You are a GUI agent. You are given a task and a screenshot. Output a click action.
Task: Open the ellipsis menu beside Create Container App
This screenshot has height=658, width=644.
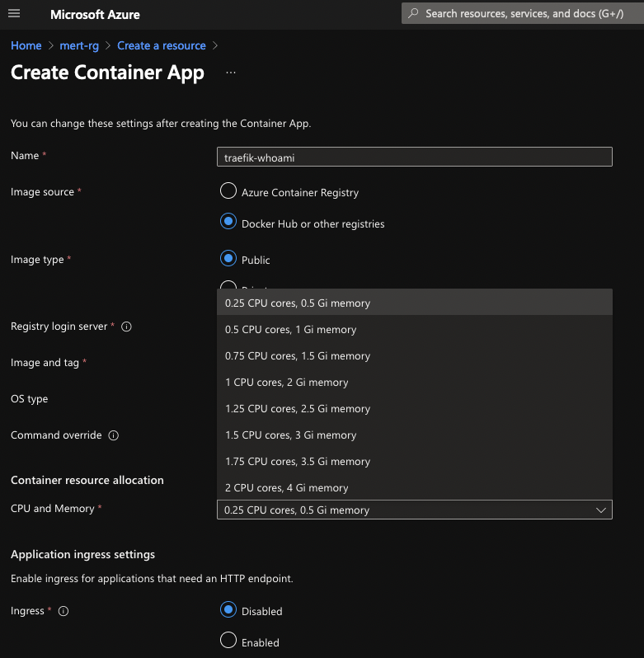[x=231, y=73]
